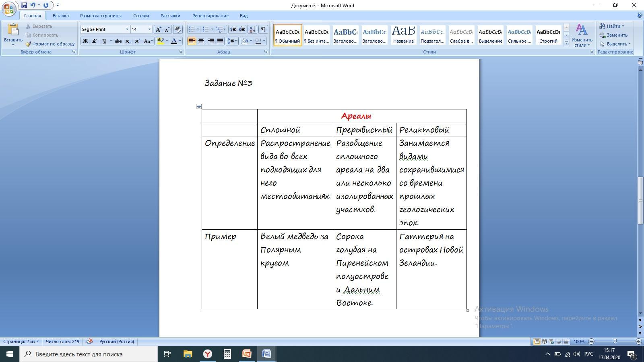Toggle italic (К) formatting
This screenshot has width=644, height=362.
(x=94, y=41)
